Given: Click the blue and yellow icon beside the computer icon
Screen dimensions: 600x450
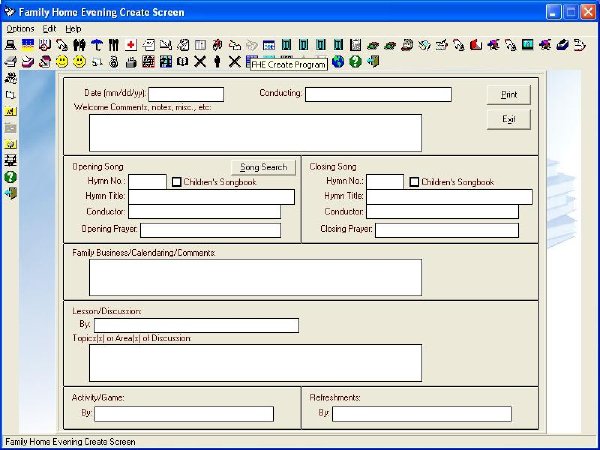Looking at the screenshot, I should click(28, 45).
